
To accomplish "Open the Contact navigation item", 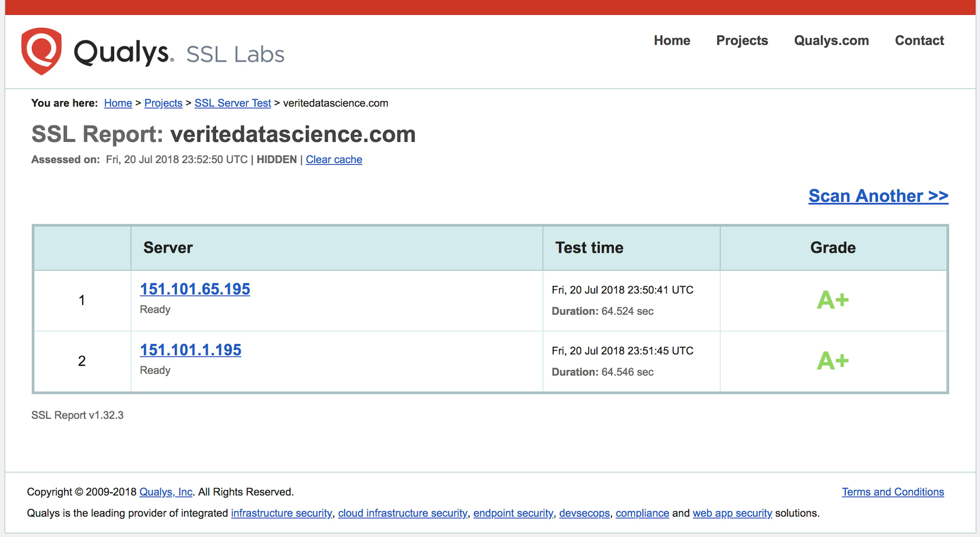I will (x=919, y=40).
